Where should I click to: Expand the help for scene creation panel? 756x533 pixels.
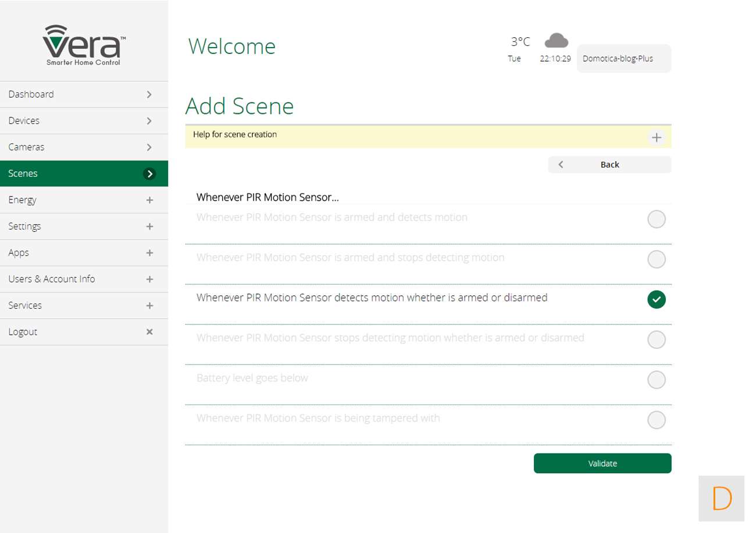click(656, 138)
